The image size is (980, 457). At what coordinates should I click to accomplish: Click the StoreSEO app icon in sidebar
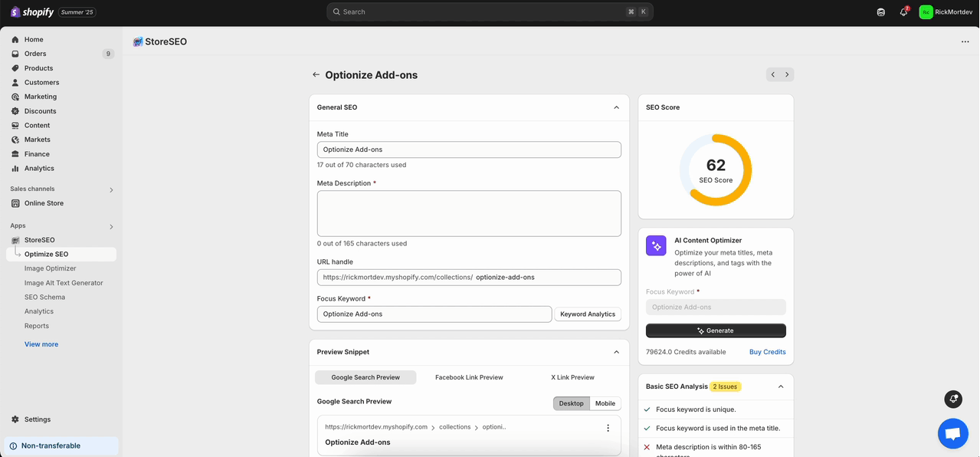[15, 240]
